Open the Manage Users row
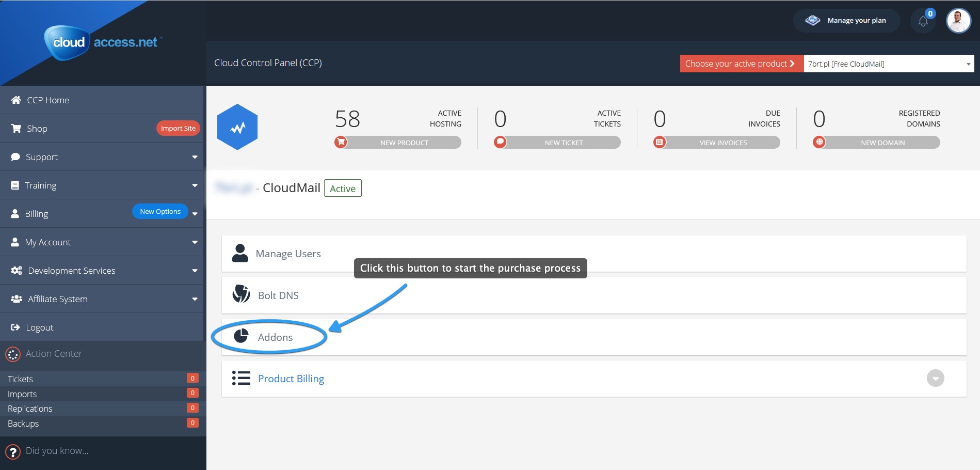Screen dimensions: 980x470 594,254
